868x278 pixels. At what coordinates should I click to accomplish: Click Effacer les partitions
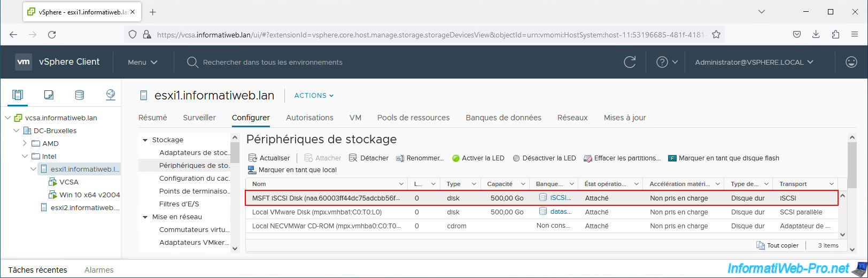click(622, 158)
